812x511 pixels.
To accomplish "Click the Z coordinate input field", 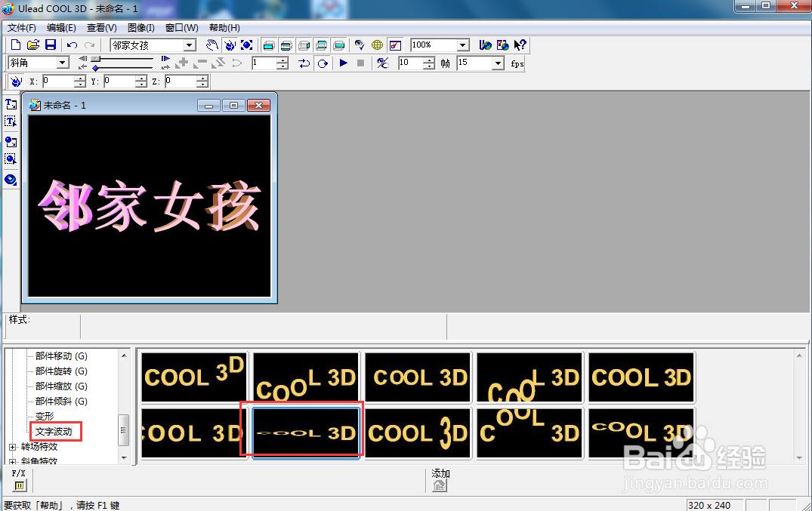I will pyautogui.click(x=181, y=82).
